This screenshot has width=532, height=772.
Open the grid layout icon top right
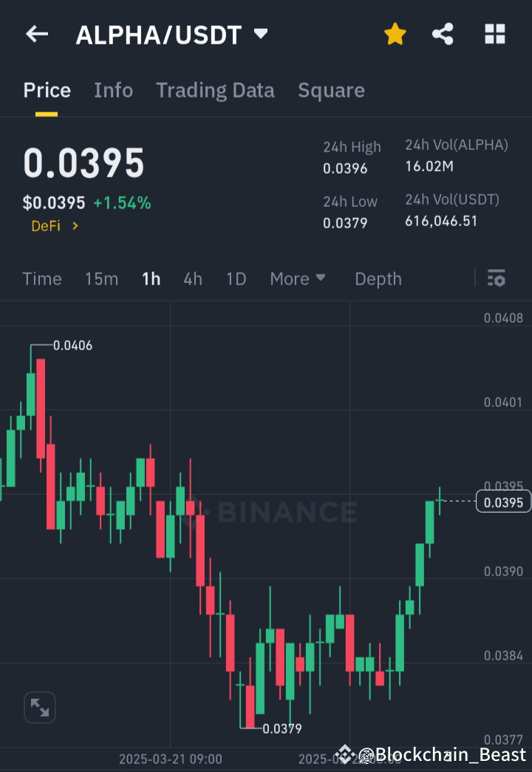pyautogui.click(x=494, y=34)
